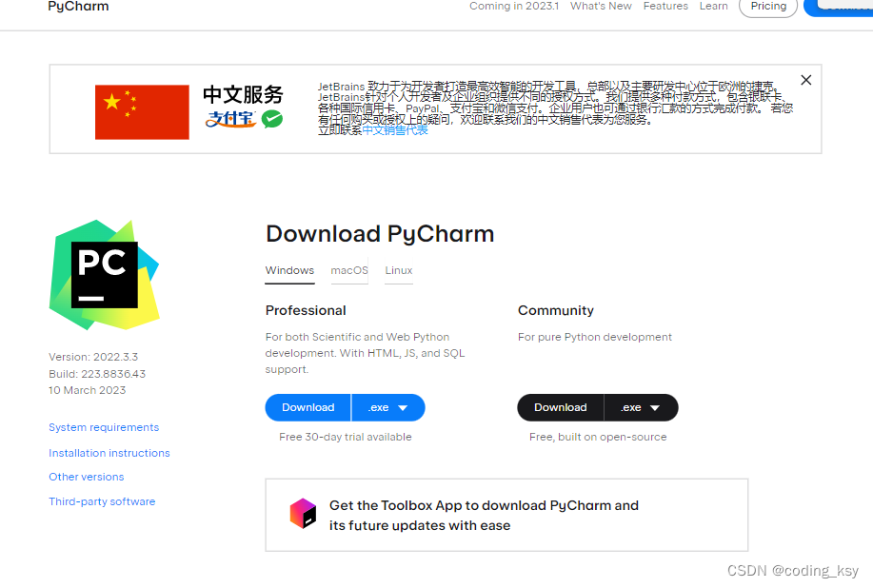Open Coming in 2023.1 nav item
Viewport: 873px width, 588px height.
click(514, 6)
